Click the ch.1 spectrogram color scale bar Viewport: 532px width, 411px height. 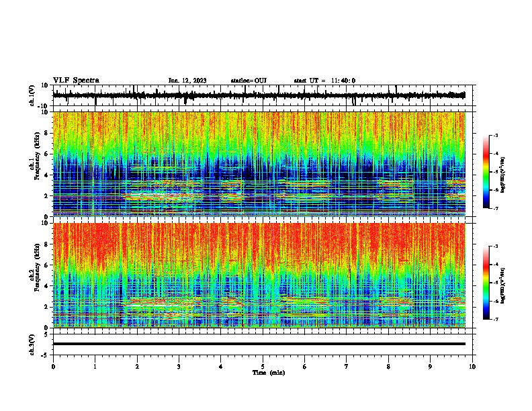coord(486,172)
